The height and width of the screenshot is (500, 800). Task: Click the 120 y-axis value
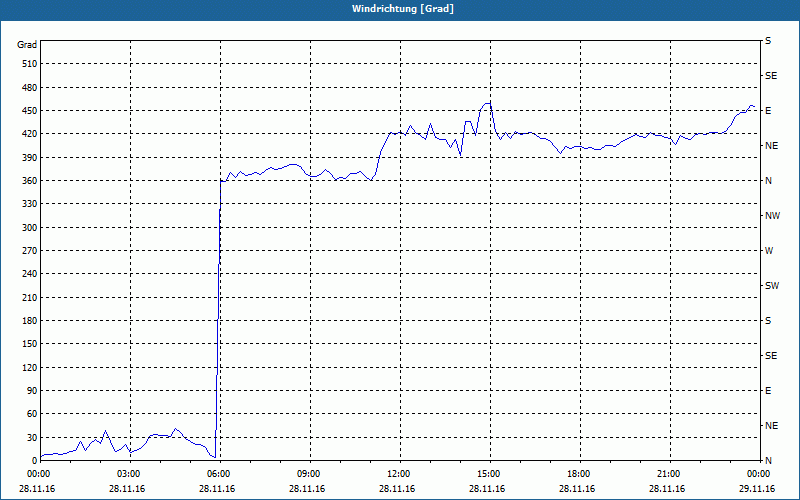point(30,367)
